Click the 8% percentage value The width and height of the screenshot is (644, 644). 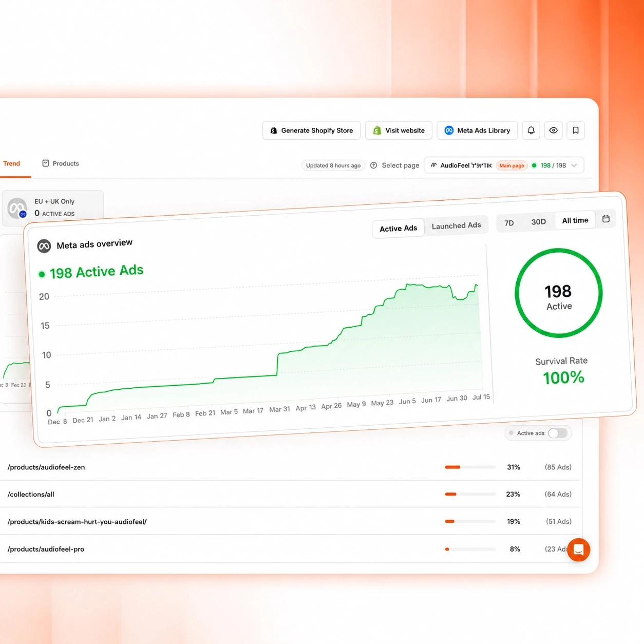(x=515, y=549)
